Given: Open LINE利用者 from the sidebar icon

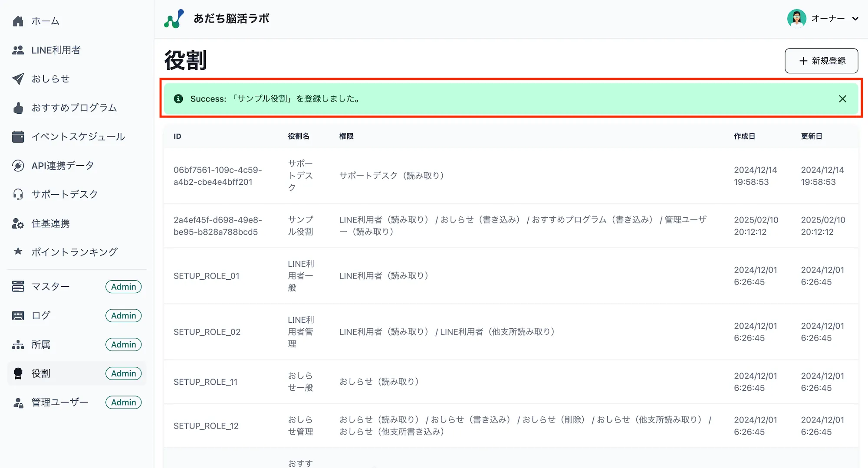Looking at the screenshot, I should pyautogui.click(x=18, y=50).
